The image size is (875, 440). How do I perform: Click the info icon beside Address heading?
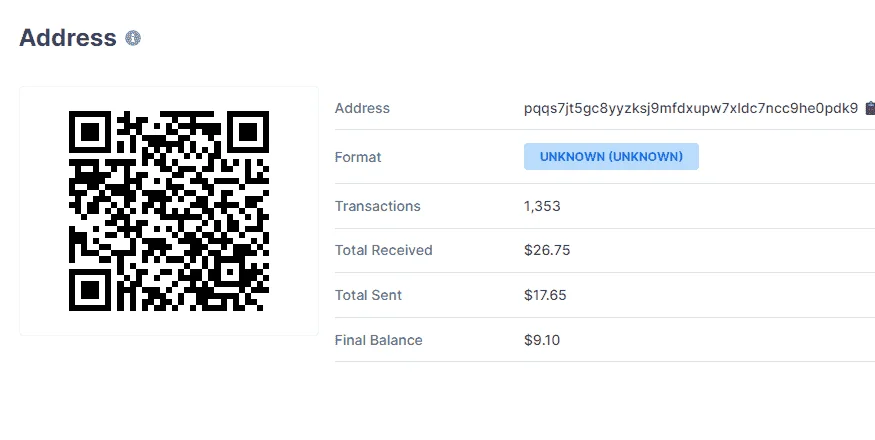tap(133, 38)
